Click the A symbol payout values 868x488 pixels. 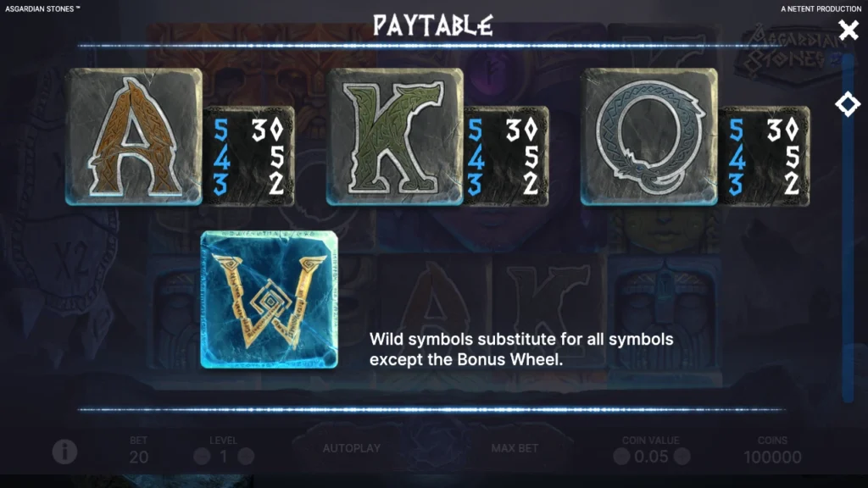click(248, 157)
